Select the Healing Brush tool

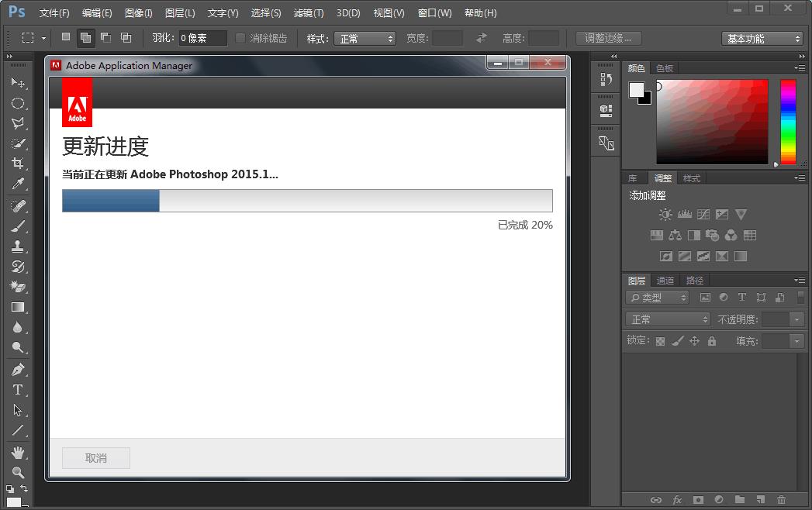point(18,206)
